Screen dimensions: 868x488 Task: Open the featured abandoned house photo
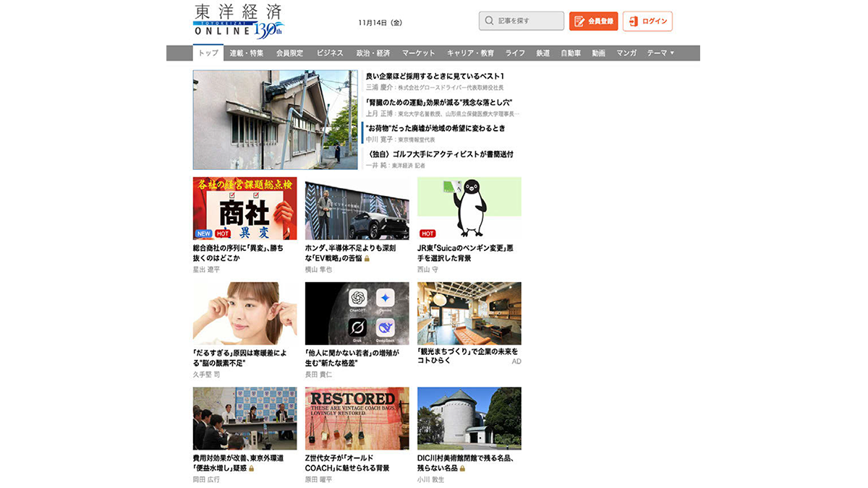tap(276, 120)
